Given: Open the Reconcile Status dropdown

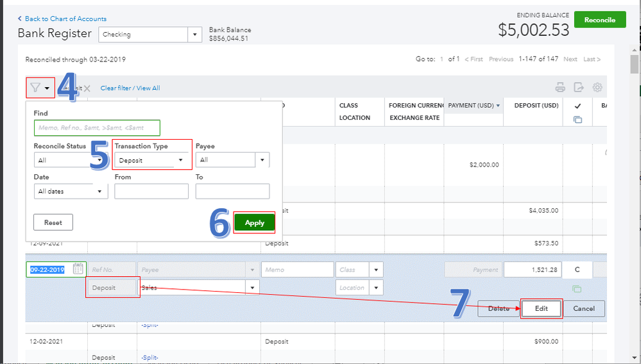Looking at the screenshot, I should click(x=71, y=160).
